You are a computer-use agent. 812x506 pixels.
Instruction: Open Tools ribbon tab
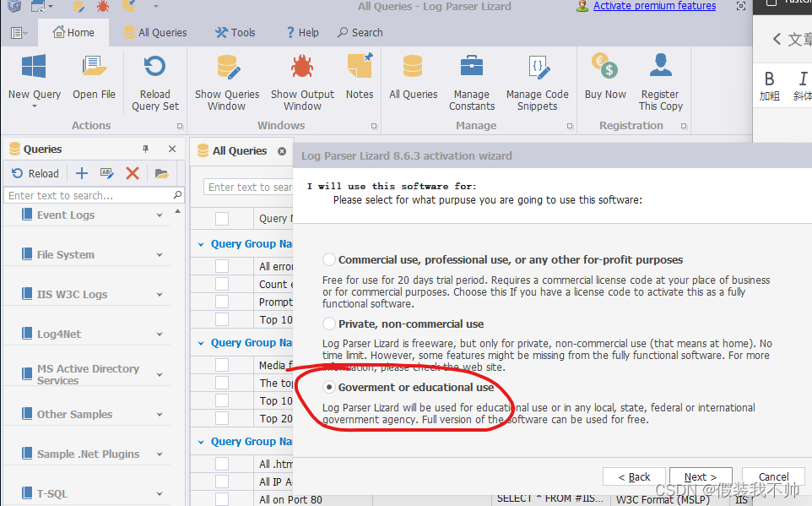235,33
